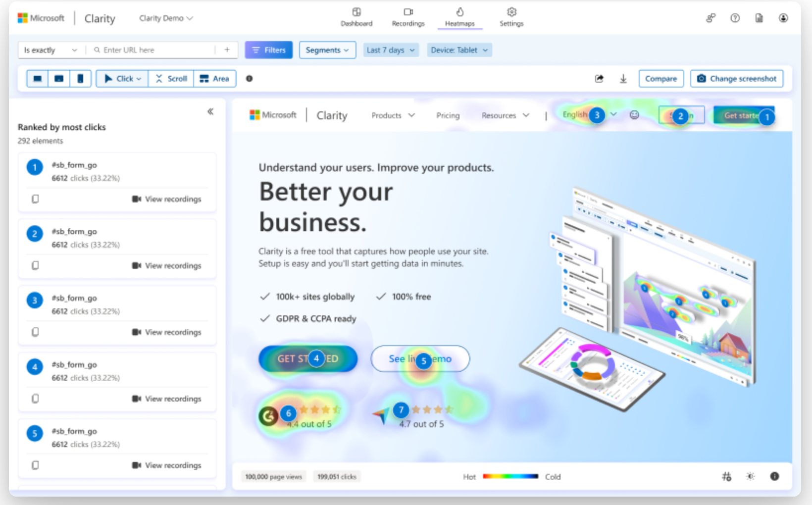Copy element 1 selector icon
This screenshot has width=812, height=505.
tap(35, 199)
